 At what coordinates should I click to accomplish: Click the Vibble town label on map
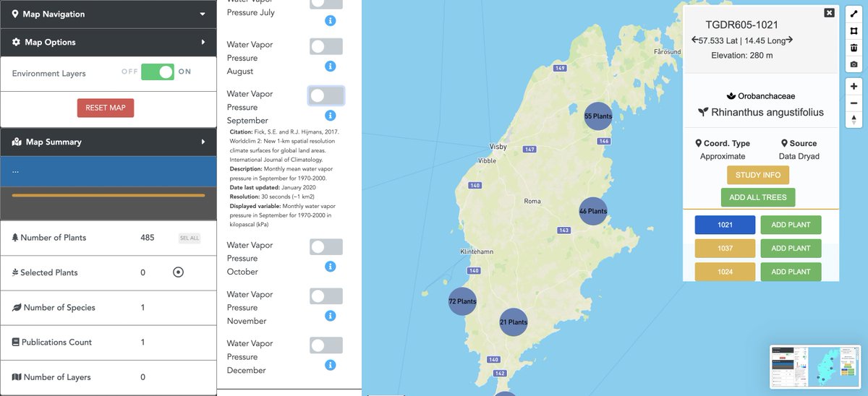pyautogui.click(x=488, y=160)
